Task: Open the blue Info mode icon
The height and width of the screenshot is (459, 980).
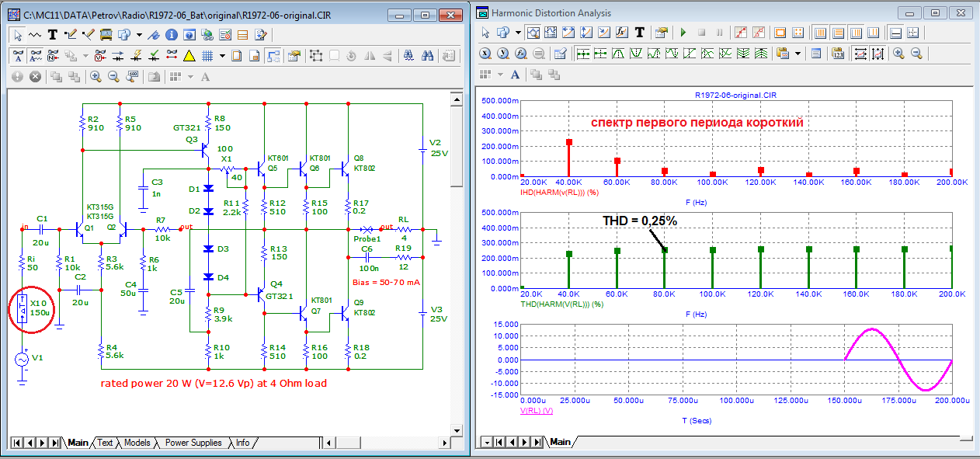Action: [170, 34]
